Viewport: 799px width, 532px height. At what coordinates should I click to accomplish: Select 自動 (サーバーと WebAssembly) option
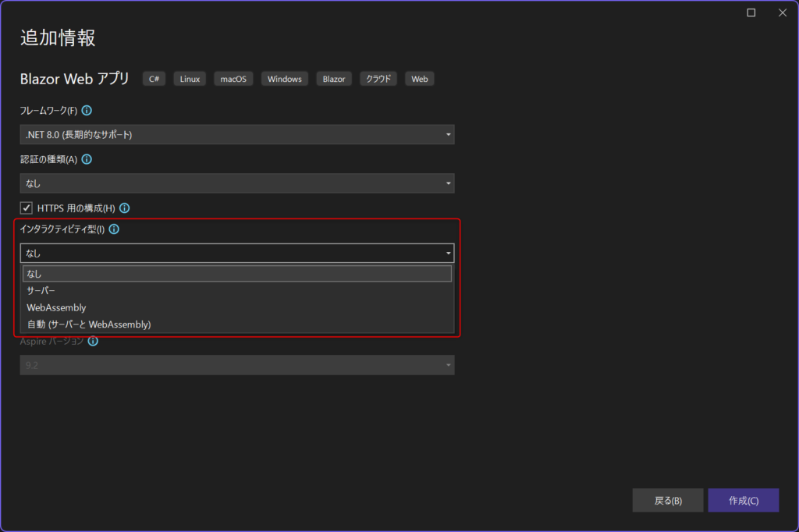(237, 324)
